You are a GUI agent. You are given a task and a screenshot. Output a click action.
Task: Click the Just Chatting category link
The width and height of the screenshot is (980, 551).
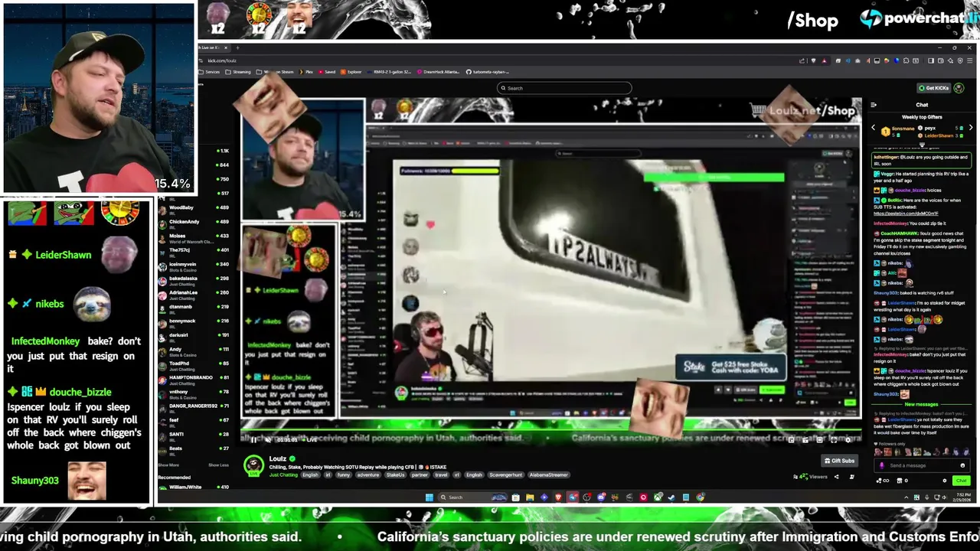point(283,475)
